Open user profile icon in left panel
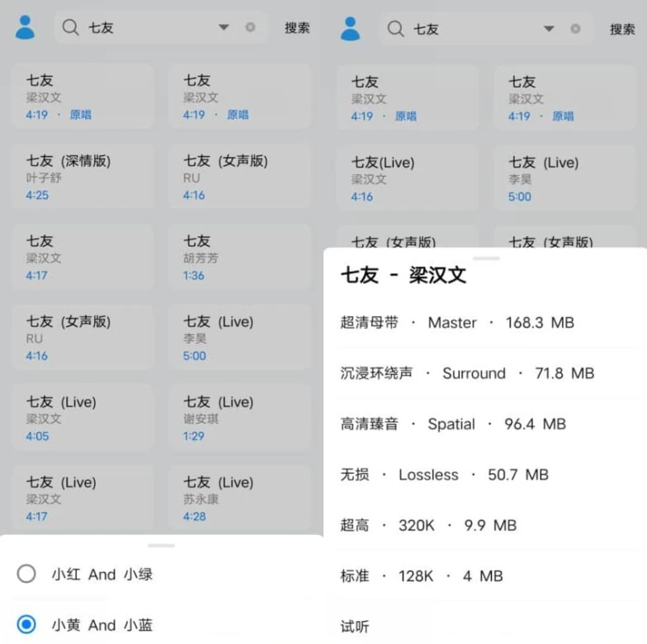 (26, 28)
